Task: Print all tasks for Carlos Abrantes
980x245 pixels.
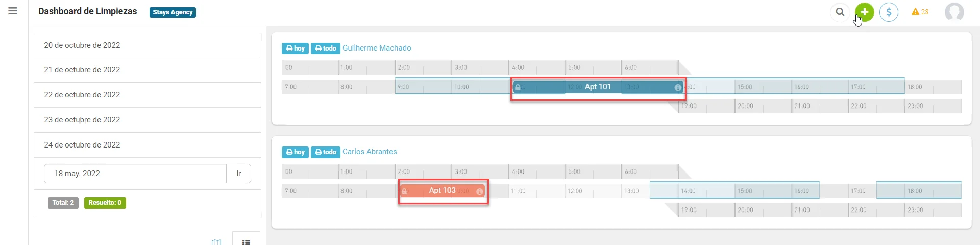Action: 325,152
